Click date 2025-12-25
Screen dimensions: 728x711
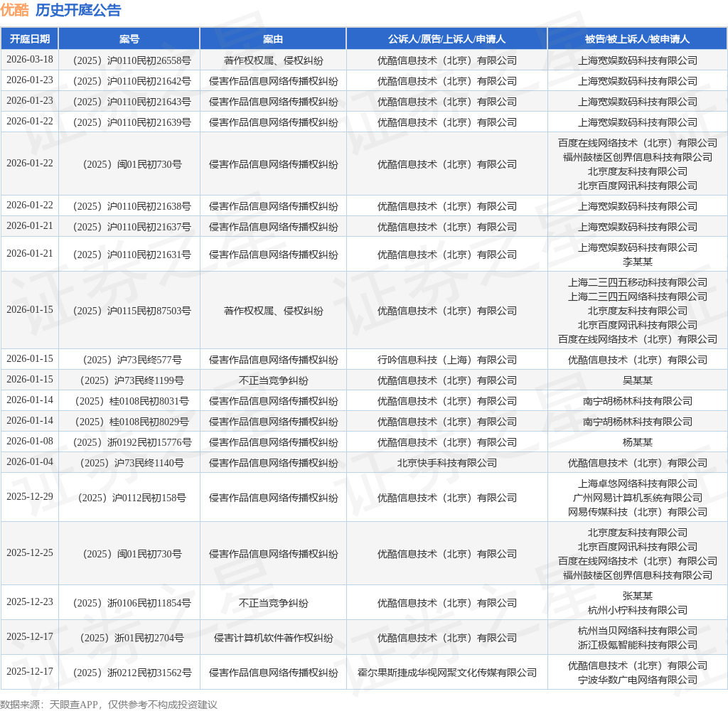pos(30,552)
